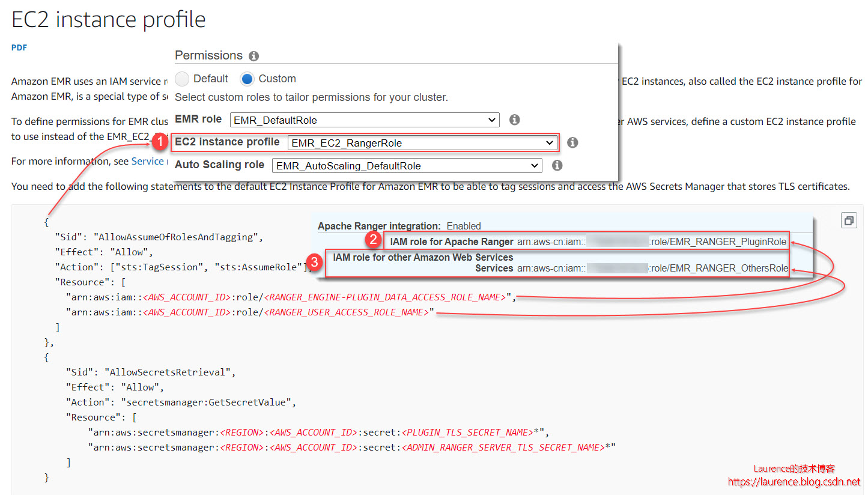Click the AllowAssumeOfRolesAndTagging Sid line
Image resolution: width=868 pixels, height=495 pixels.
click(x=159, y=237)
